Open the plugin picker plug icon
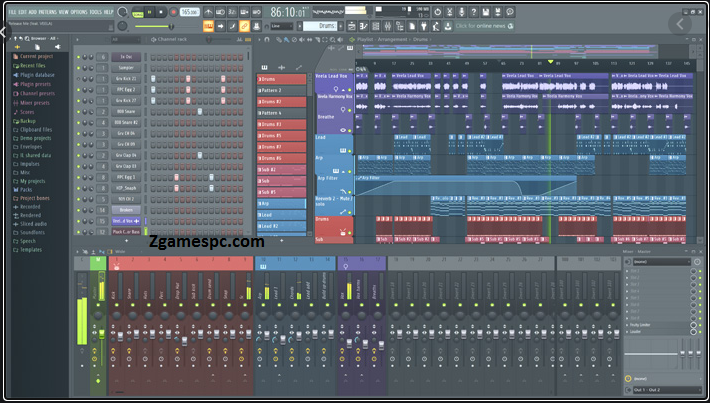Image resolution: width=710 pixels, height=403 pixels. tap(424, 26)
